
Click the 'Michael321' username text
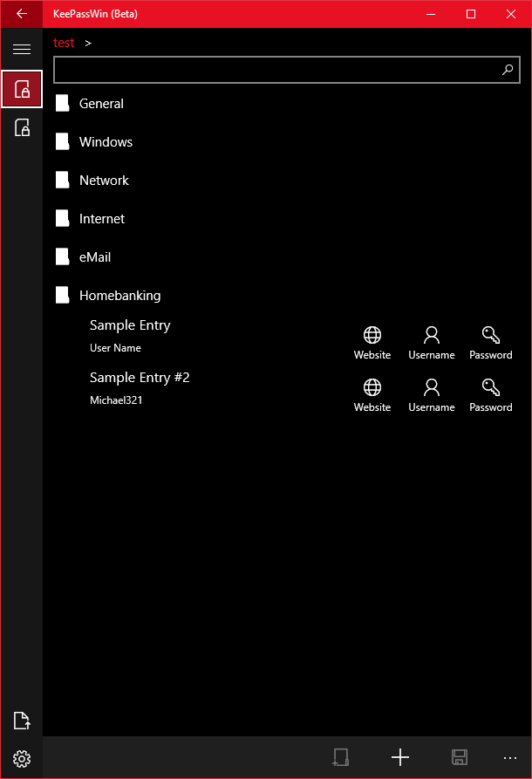pyautogui.click(x=116, y=400)
